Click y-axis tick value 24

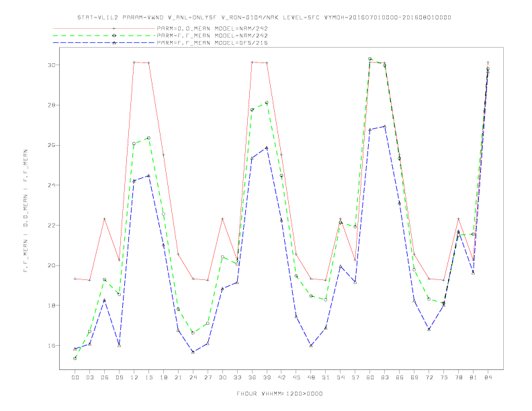(52, 185)
